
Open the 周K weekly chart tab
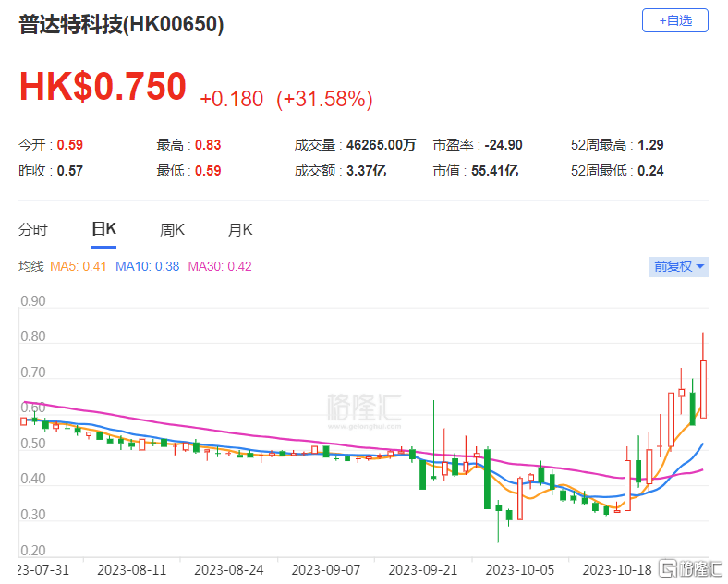[x=172, y=229]
